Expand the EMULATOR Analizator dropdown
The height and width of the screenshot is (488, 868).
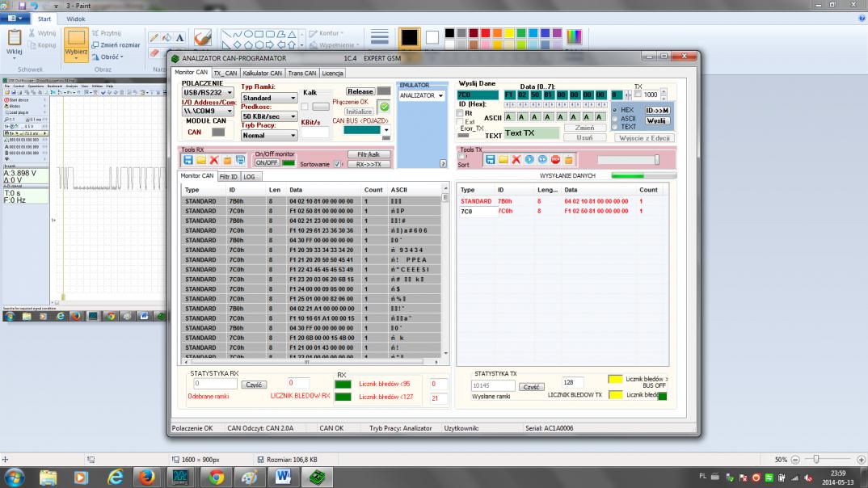(440, 96)
